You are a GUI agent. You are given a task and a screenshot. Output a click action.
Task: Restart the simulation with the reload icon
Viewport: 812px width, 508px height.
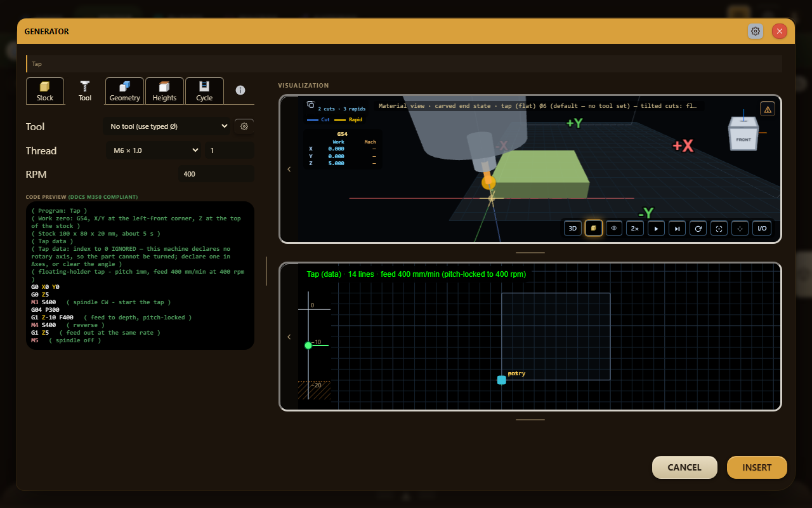coord(698,228)
